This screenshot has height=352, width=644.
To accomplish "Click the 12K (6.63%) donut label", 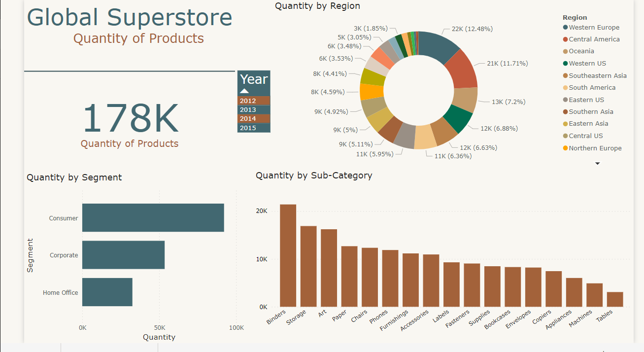I will [x=478, y=147].
